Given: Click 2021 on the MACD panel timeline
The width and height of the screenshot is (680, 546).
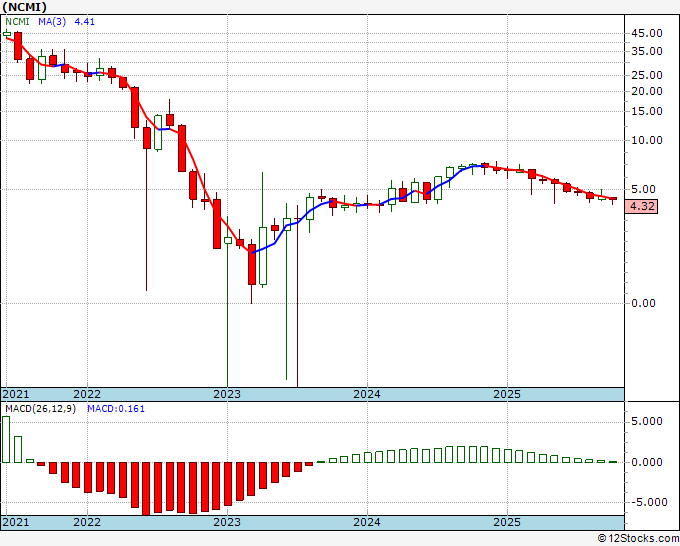Looking at the screenshot, I should coord(16,522).
